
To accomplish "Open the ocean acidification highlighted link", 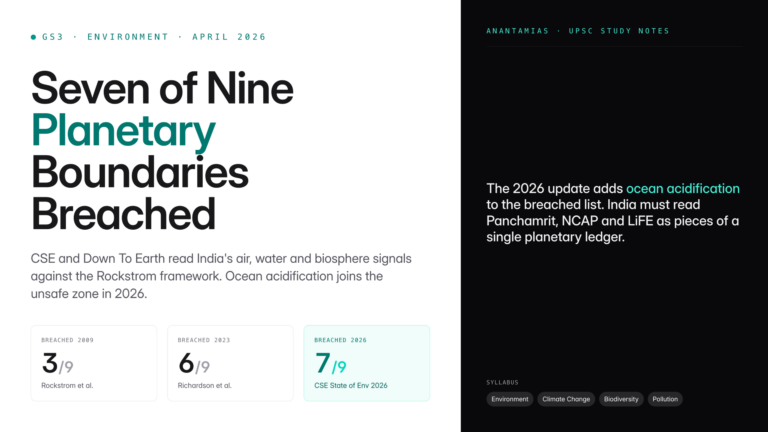I will click(683, 188).
